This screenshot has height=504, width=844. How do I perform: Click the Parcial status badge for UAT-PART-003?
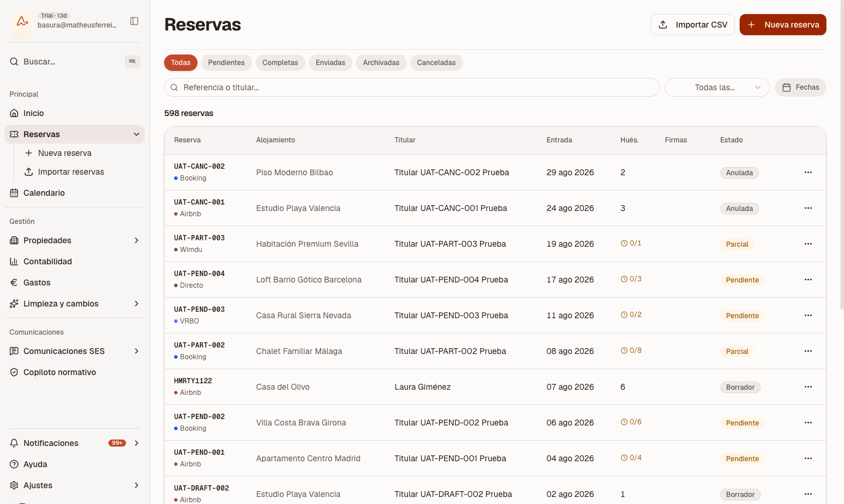pos(737,244)
